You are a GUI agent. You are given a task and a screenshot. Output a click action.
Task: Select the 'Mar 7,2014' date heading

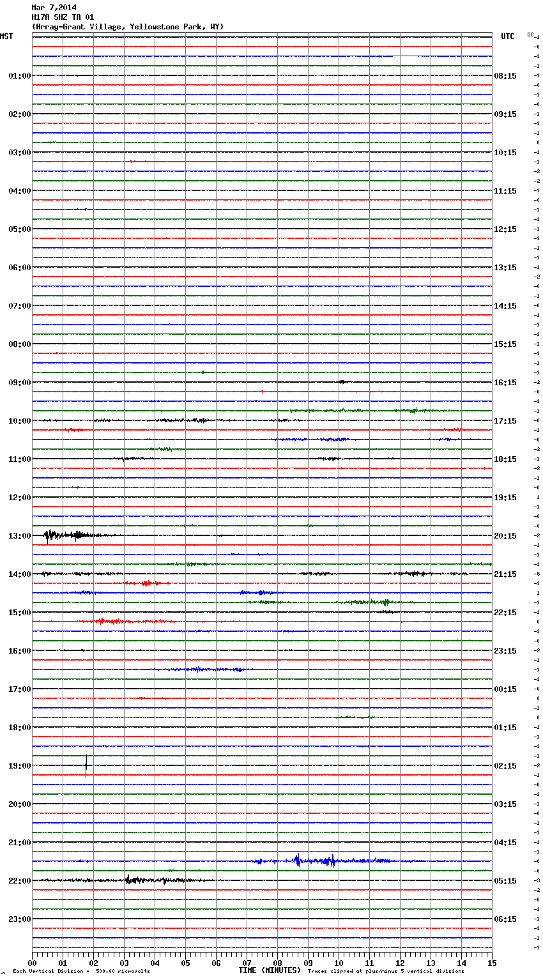click(x=54, y=8)
